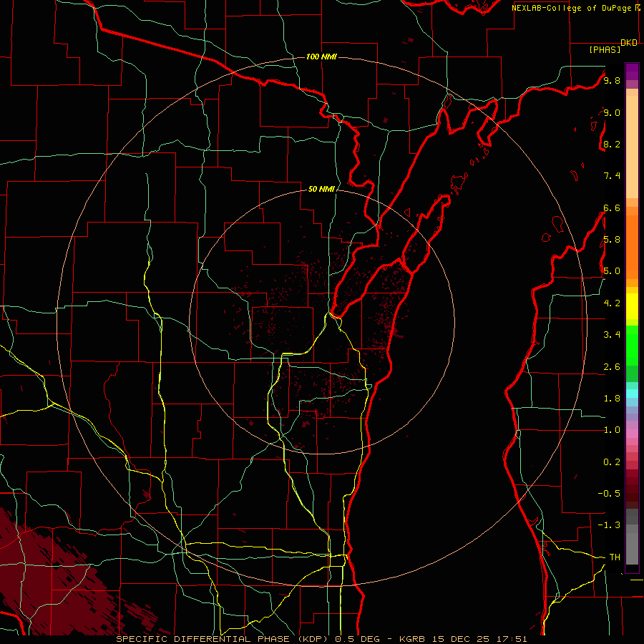Viewport: 644px width, 644px height.
Task: Click the Specific Differential Phase caption text
Action: (321, 639)
